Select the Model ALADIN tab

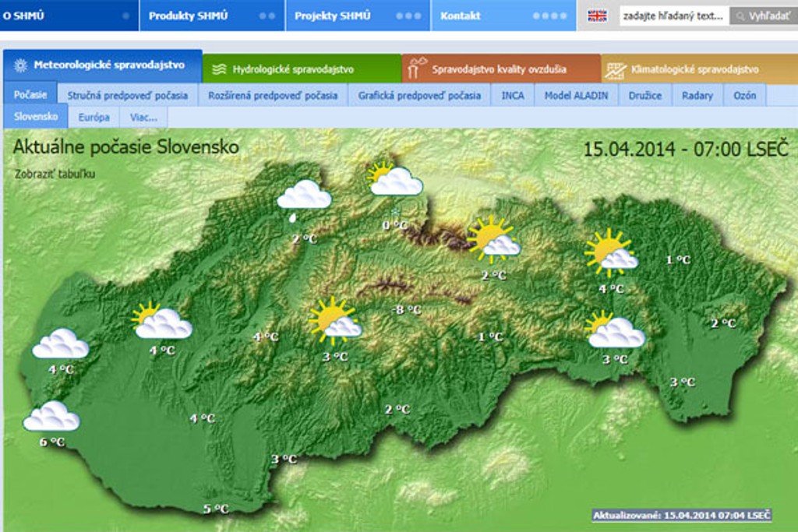(x=576, y=96)
